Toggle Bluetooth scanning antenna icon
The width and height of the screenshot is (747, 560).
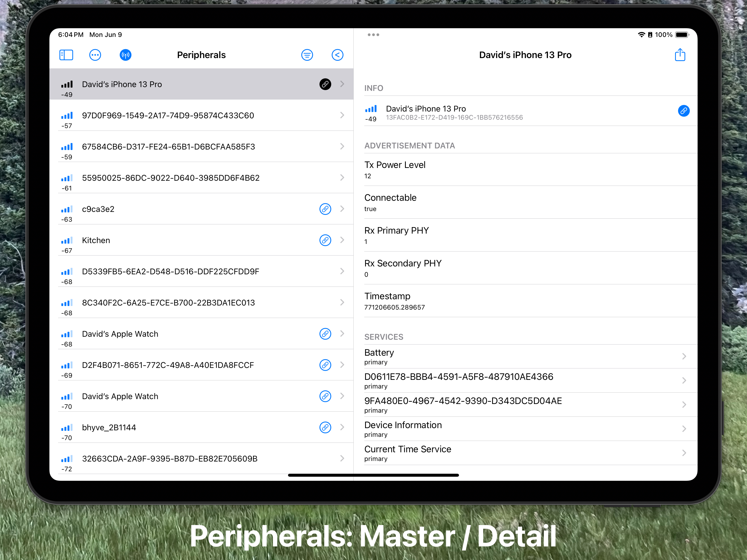pos(126,55)
